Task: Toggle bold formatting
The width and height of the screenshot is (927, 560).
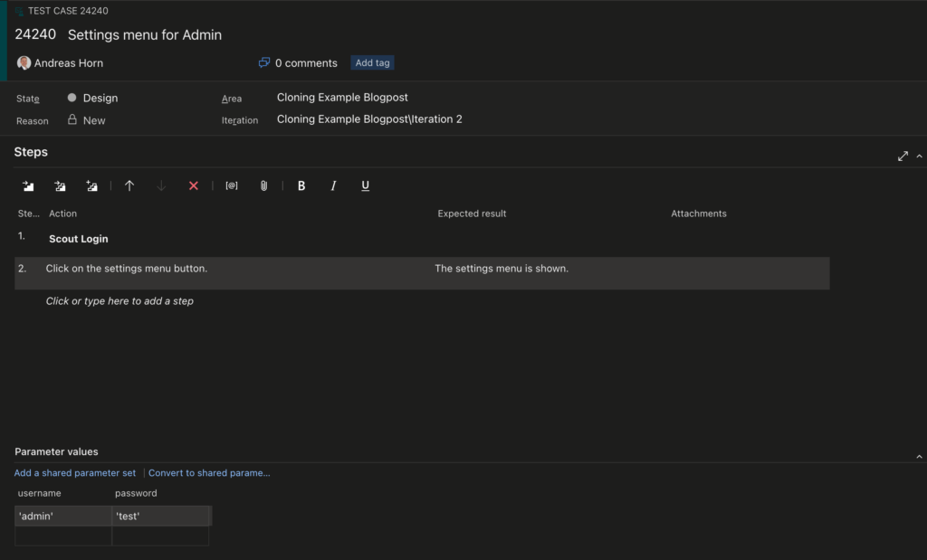Action: point(301,185)
